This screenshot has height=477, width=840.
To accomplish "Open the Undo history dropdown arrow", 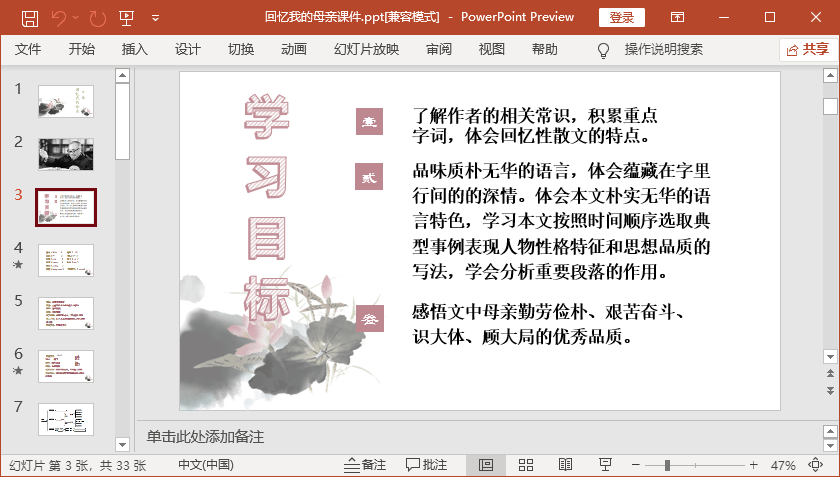I will [75, 18].
